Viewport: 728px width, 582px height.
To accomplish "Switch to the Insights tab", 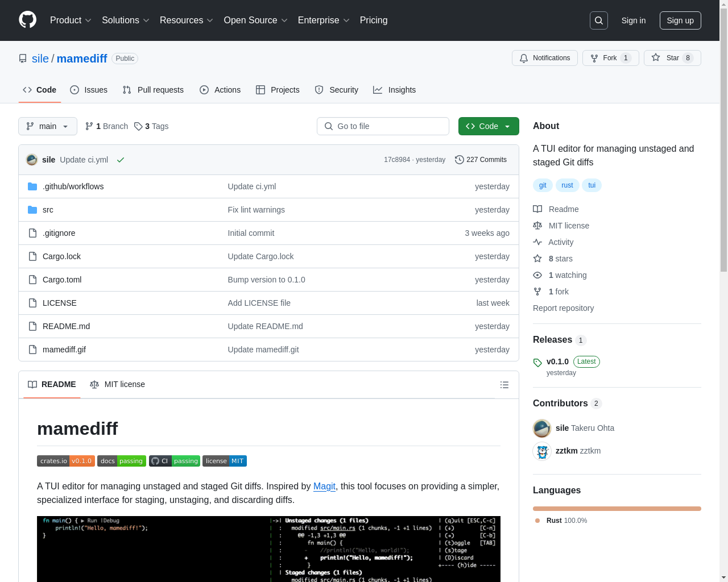I will click(x=395, y=90).
